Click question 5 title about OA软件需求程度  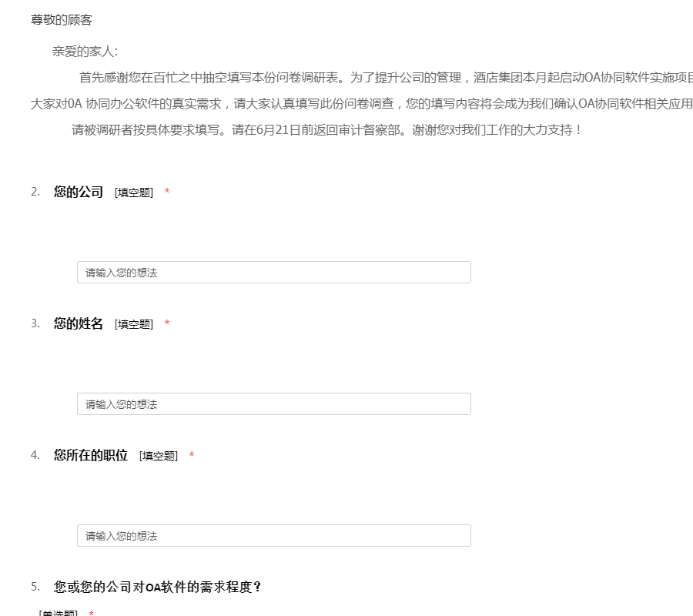coord(157,587)
